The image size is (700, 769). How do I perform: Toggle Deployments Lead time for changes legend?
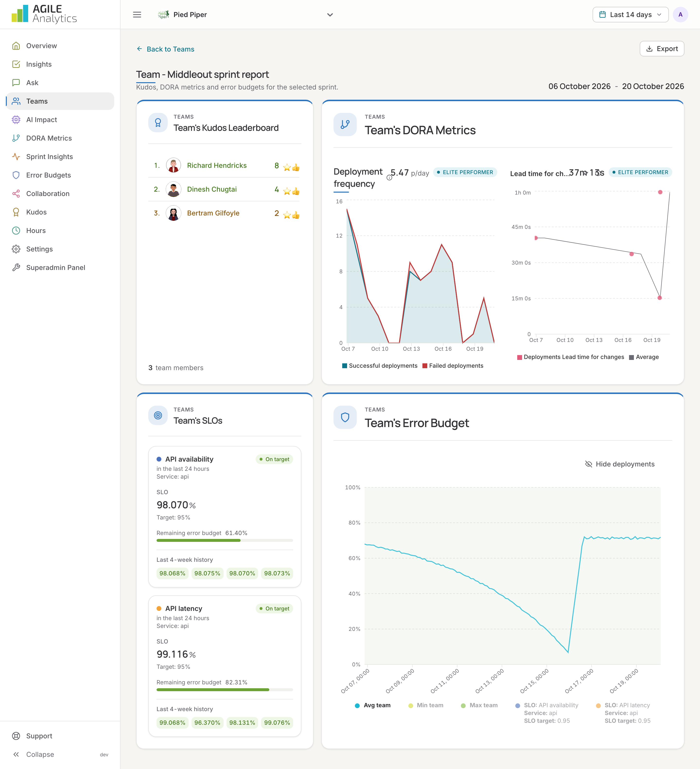coord(570,357)
